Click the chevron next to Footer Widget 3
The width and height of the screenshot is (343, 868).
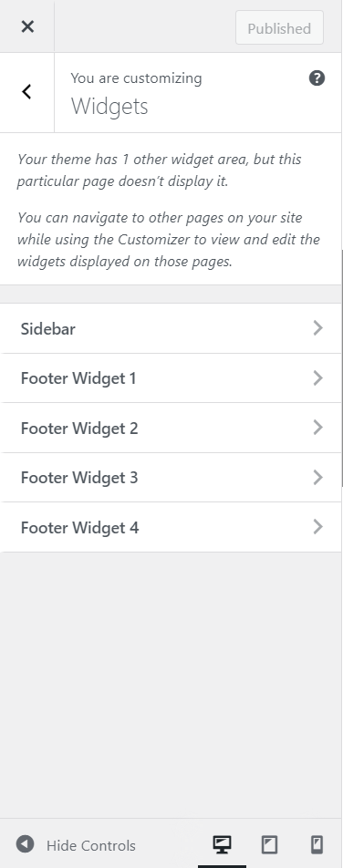[317, 477]
